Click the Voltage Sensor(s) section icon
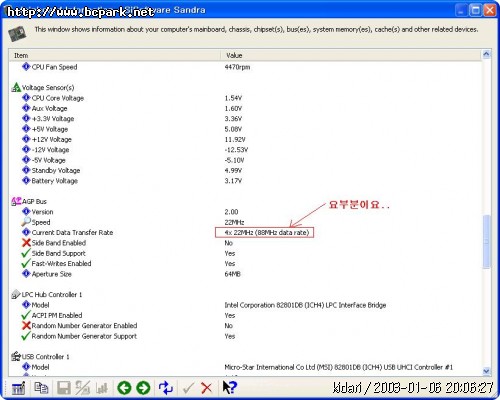 16,87
